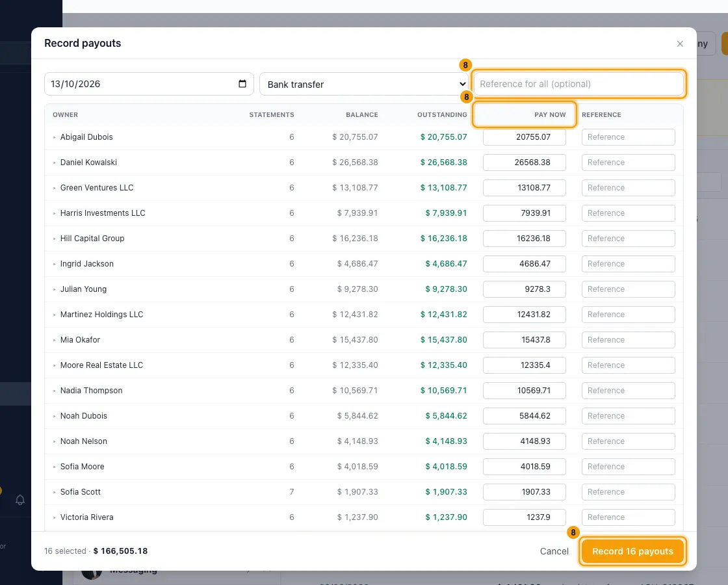
Task: Edit Pay Now amount 7939.91 for Harris Investments
Action: (524, 213)
